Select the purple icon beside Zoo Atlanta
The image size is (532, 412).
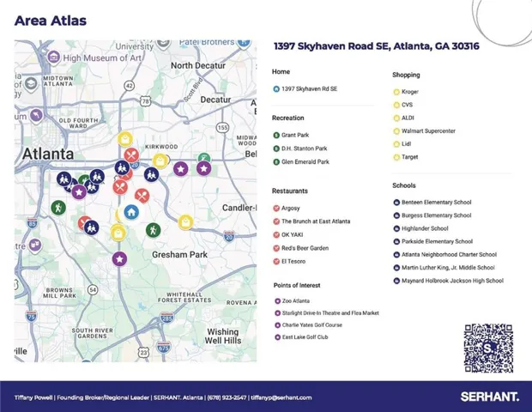click(x=277, y=301)
